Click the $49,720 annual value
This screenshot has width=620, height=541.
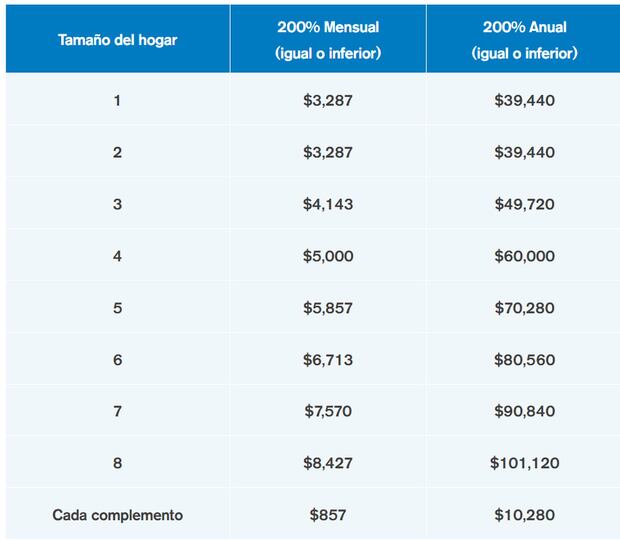[x=524, y=204]
